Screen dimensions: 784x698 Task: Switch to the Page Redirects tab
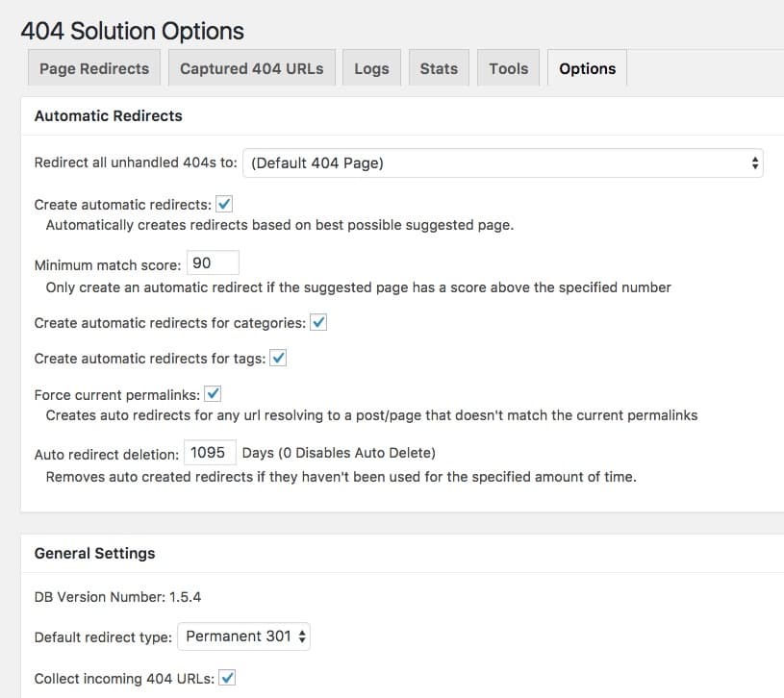(93, 67)
